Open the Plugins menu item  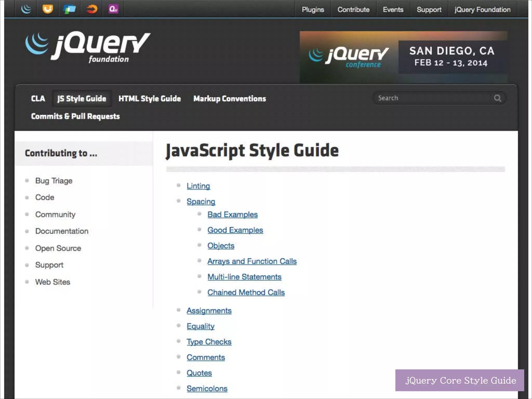[313, 10]
